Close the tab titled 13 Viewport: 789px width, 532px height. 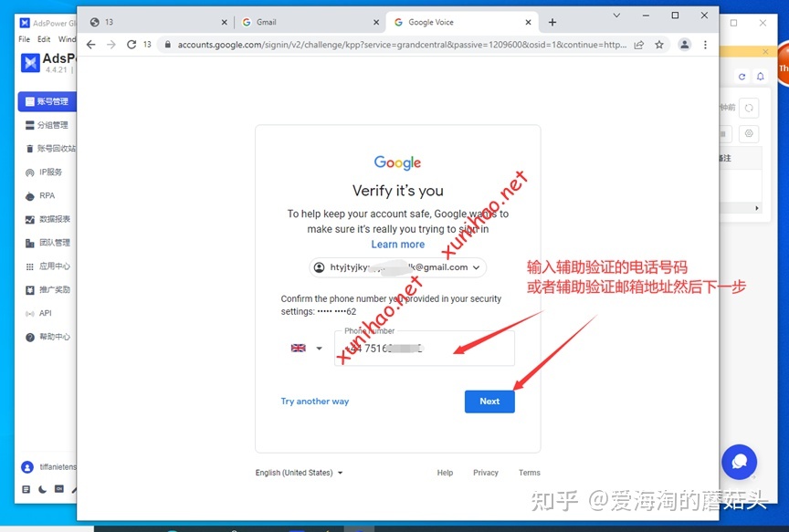click(x=224, y=22)
